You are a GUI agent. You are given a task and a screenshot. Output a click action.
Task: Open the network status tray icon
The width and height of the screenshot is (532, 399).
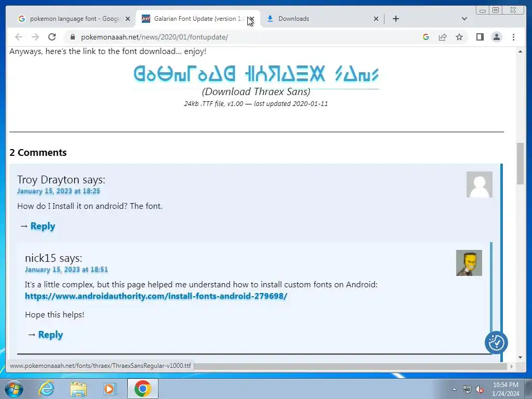click(x=467, y=390)
